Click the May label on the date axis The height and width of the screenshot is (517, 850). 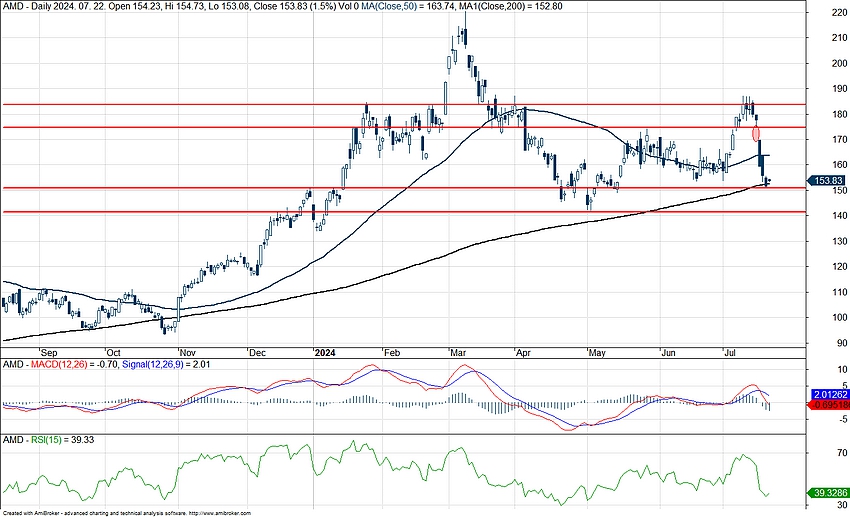(597, 353)
